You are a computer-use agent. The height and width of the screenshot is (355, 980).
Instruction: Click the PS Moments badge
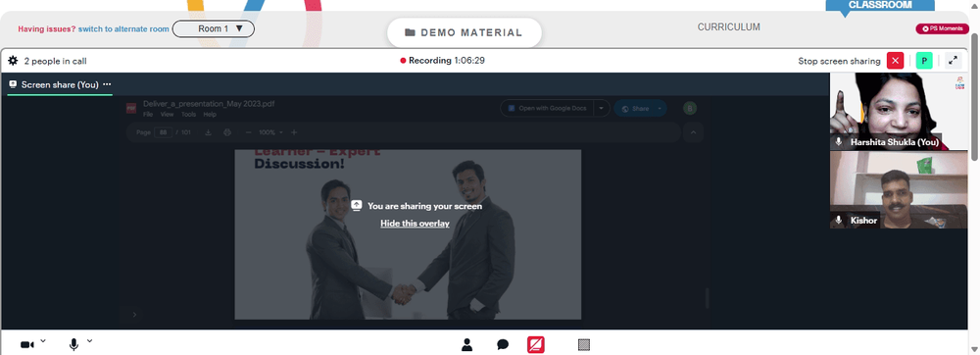point(942,28)
